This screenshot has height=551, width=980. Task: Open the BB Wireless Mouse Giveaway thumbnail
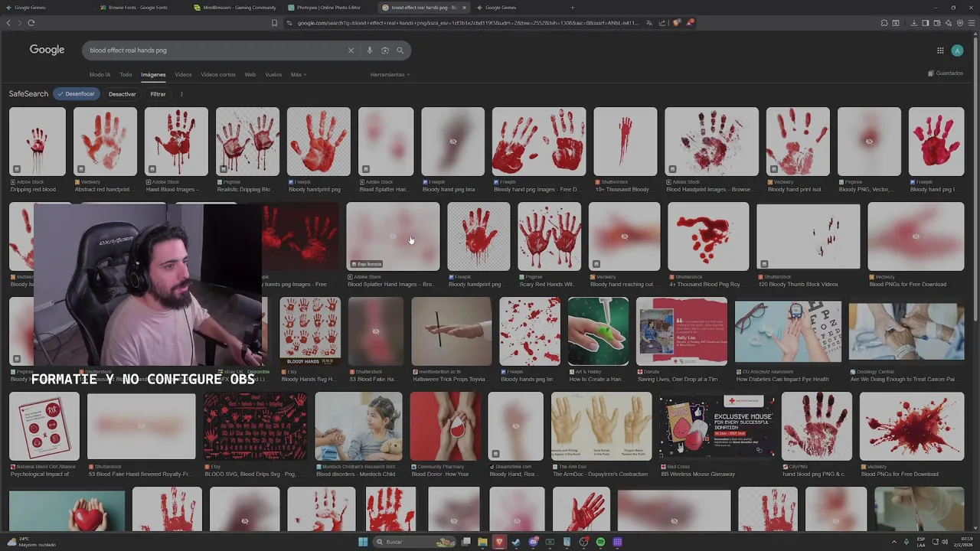coord(717,426)
